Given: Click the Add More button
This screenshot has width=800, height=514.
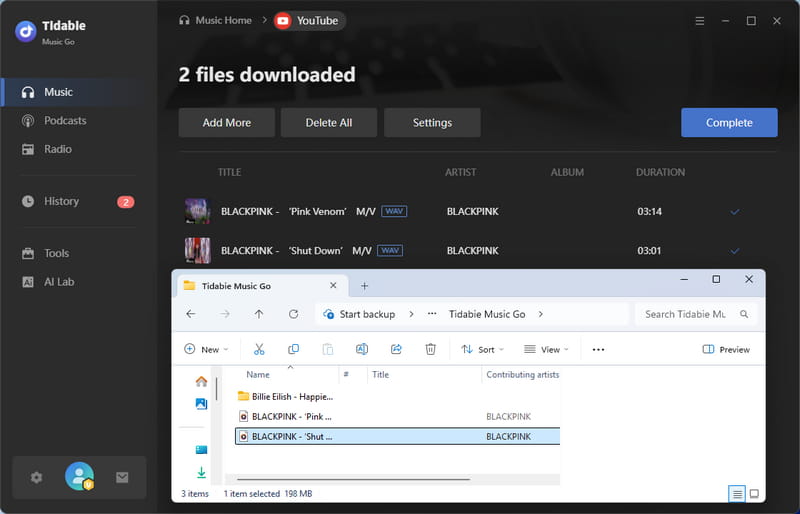Looking at the screenshot, I should [227, 123].
